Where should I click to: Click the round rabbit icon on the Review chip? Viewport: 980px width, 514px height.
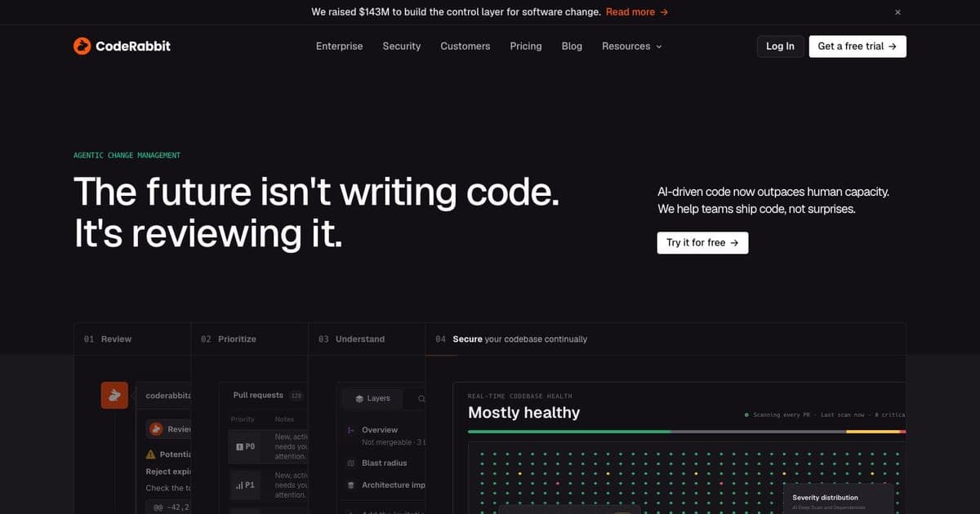point(156,429)
